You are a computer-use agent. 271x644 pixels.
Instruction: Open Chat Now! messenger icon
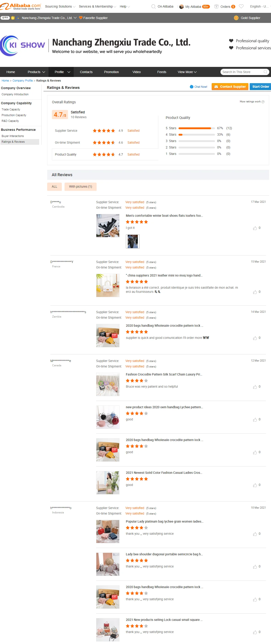pyautogui.click(x=192, y=87)
